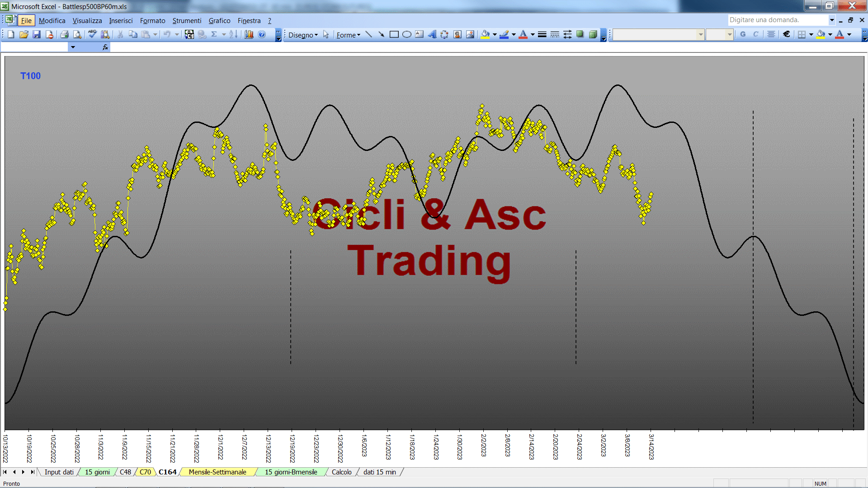Click the Sort ascending icon

pyautogui.click(x=233, y=34)
